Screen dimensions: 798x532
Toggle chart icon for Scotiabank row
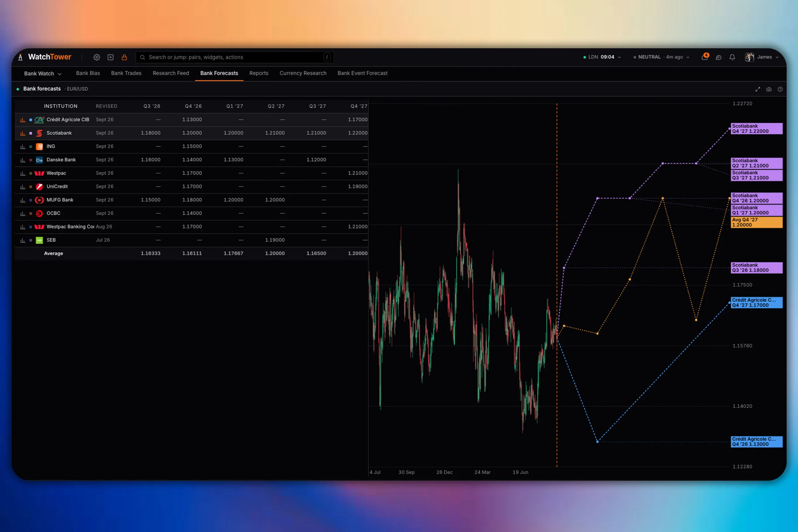23,133
